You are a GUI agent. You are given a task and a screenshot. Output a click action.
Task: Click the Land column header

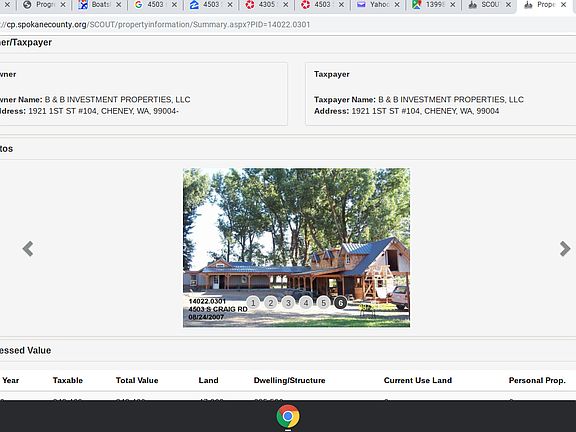208,380
